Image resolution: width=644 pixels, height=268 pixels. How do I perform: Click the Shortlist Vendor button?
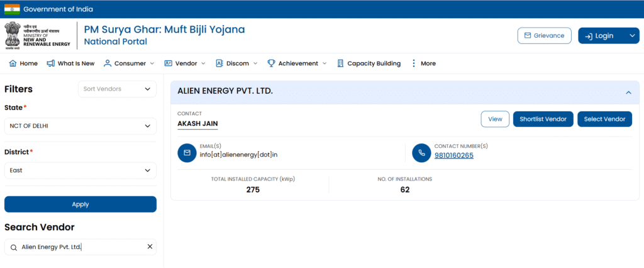(543, 119)
